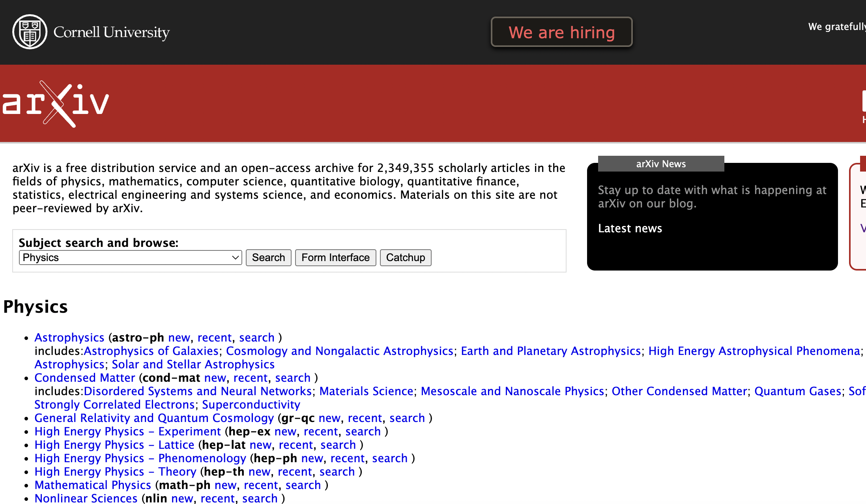
Task: Open Nonlinear Sciences search link
Action: tap(260, 498)
